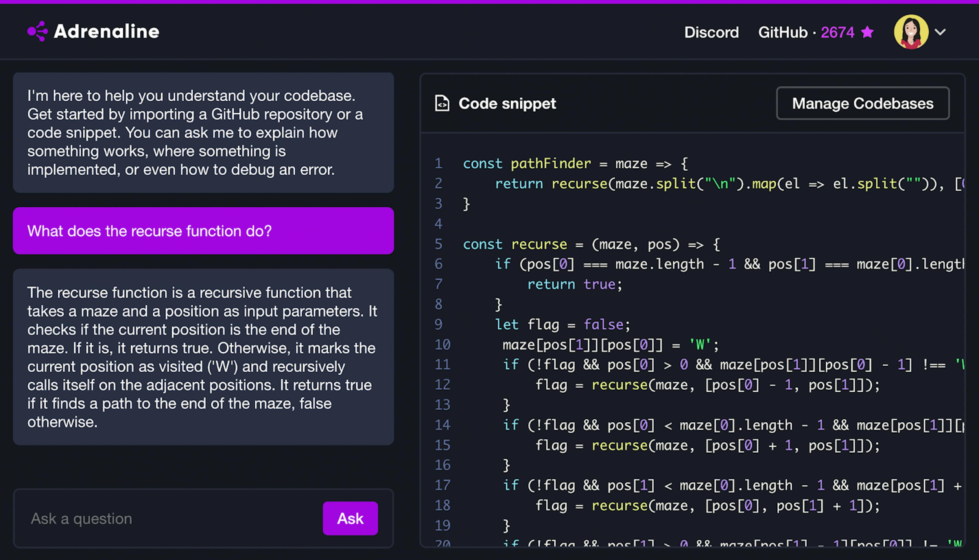Click the Adrenaline title text
Screen dimensions: 979x560
pos(106,32)
